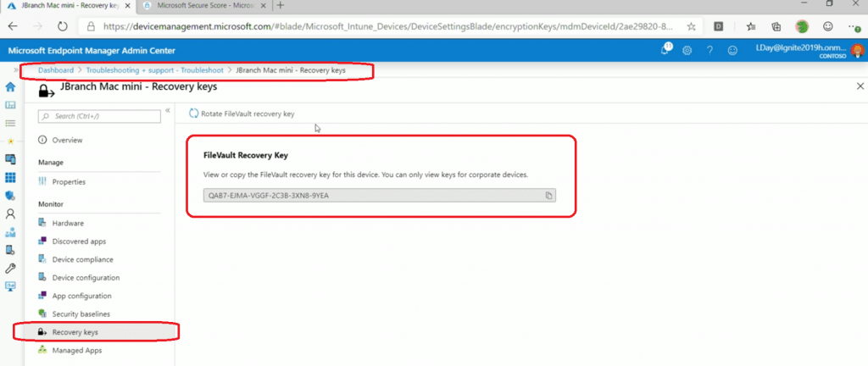Open browser settings and more menu
The image size is (868, 366).
(x=853, y=26)
